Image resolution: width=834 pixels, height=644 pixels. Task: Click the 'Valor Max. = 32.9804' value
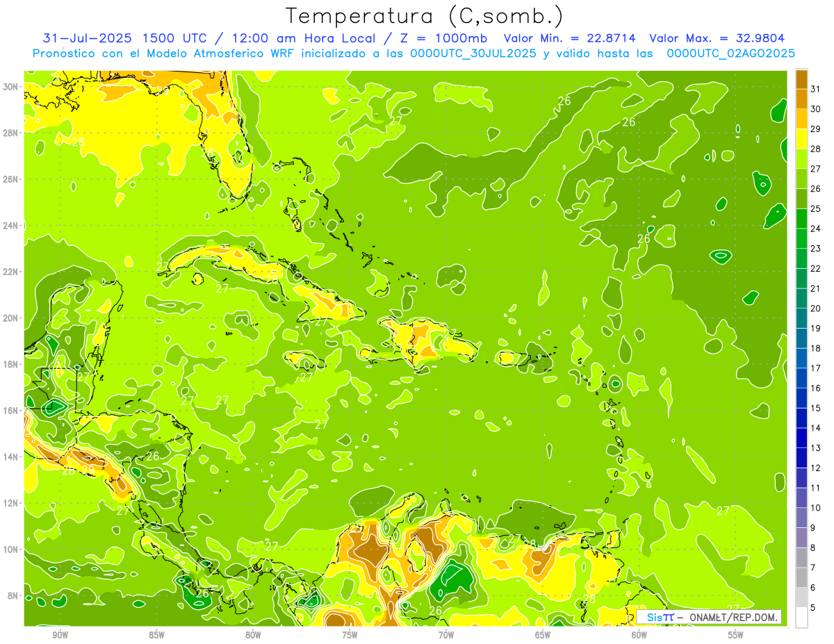tap(717, 38)
